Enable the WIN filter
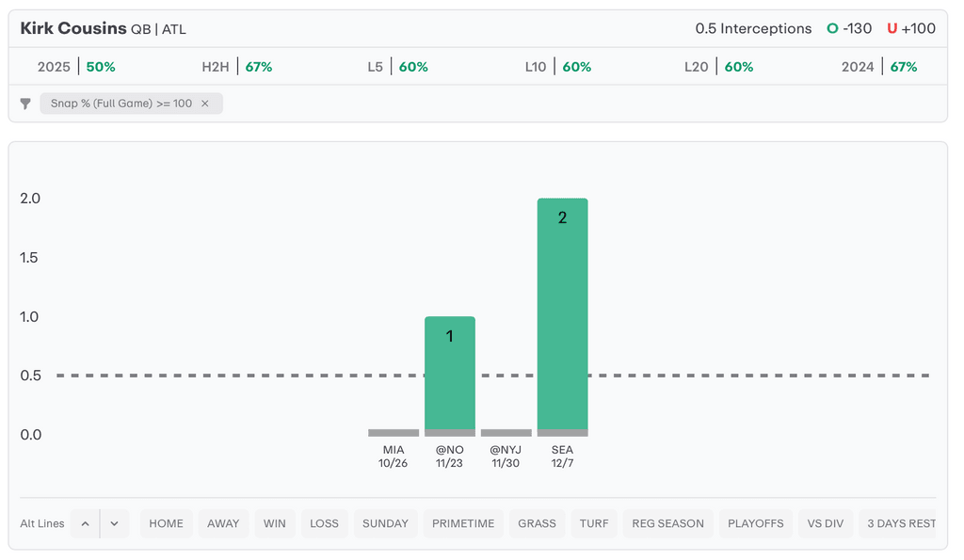964x560 pixels. pyautogui.click(x=274, y=523)
